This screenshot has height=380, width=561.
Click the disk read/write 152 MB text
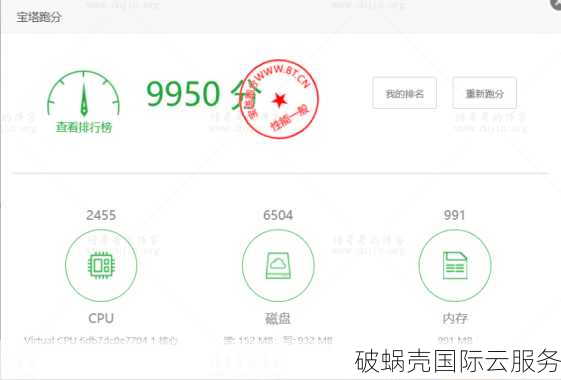click(x=278, y=340)
